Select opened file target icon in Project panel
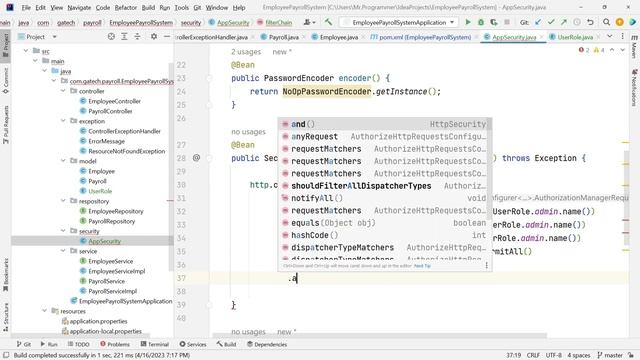 tap(111, 36)
